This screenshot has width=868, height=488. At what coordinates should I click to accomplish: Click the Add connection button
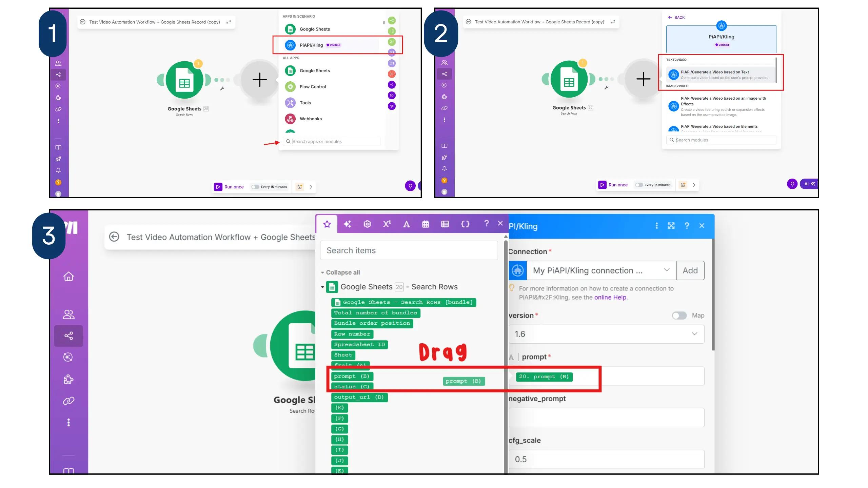coord(690,270)
